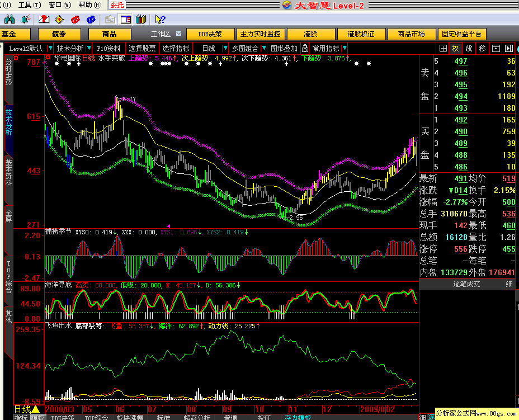Click the greyed-out document icon in the toolbar
The height and width of the screenshot is (420, 519).
(x=110, y=20)
